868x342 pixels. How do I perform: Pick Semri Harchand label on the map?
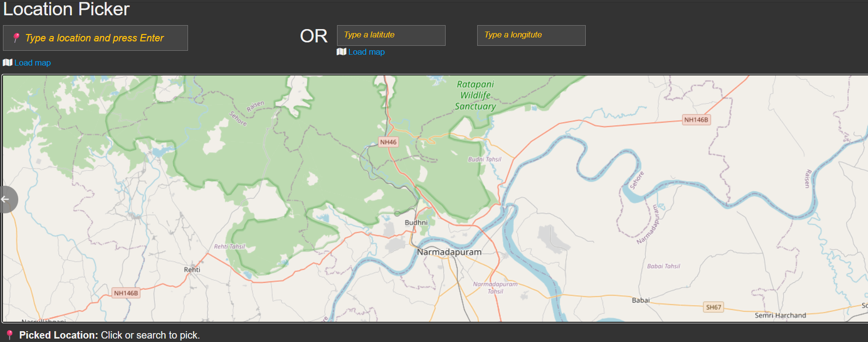[x=780, y=315]
